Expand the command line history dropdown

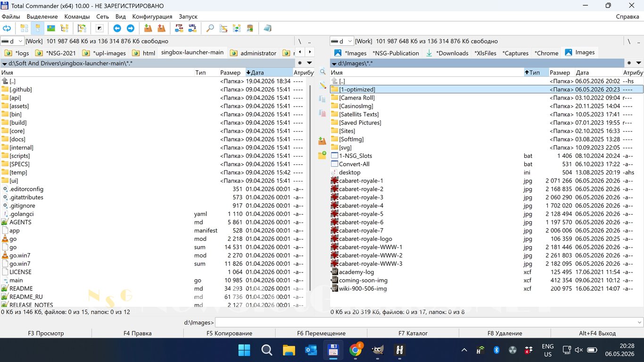pos(640,322)
